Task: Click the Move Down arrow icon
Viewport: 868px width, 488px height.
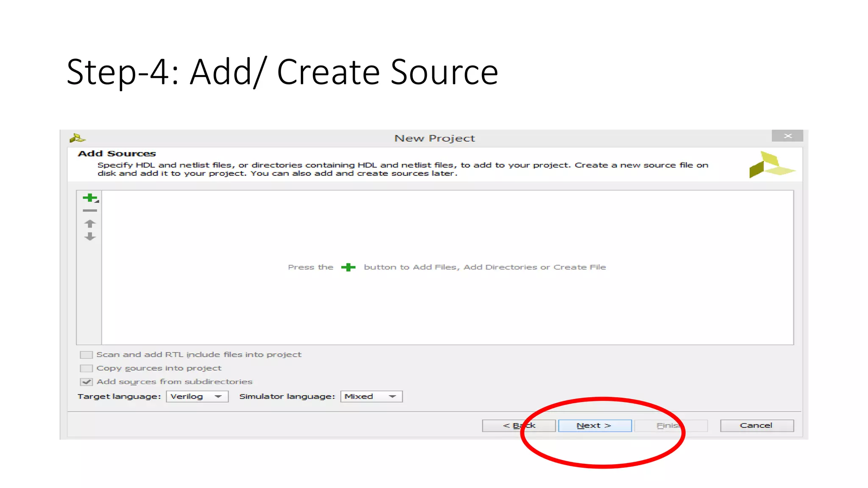Action: pos(89,237)
